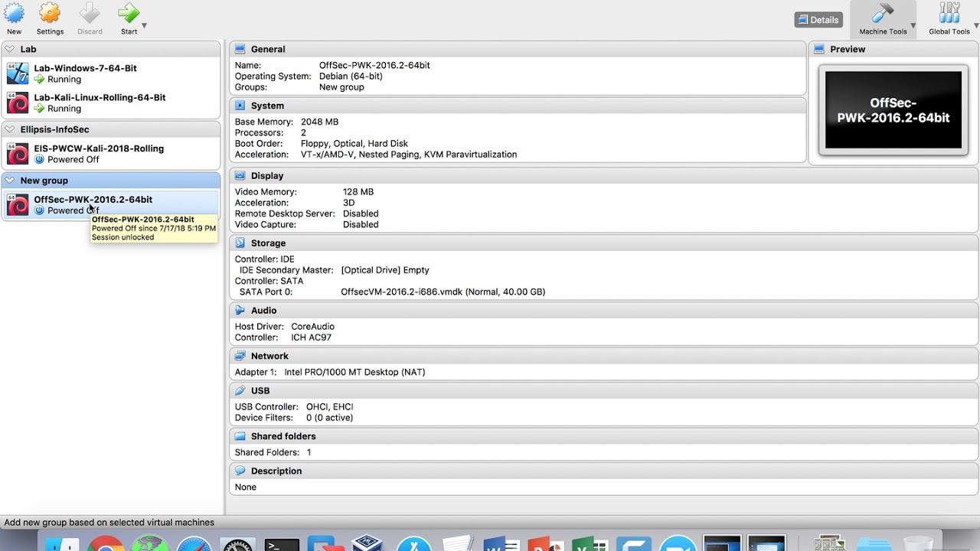Image resolution: width=980 pixels, height=551 pixels.
Task: Collapse the Lab group
Action: pyautogui.click(x=9, y=49)
